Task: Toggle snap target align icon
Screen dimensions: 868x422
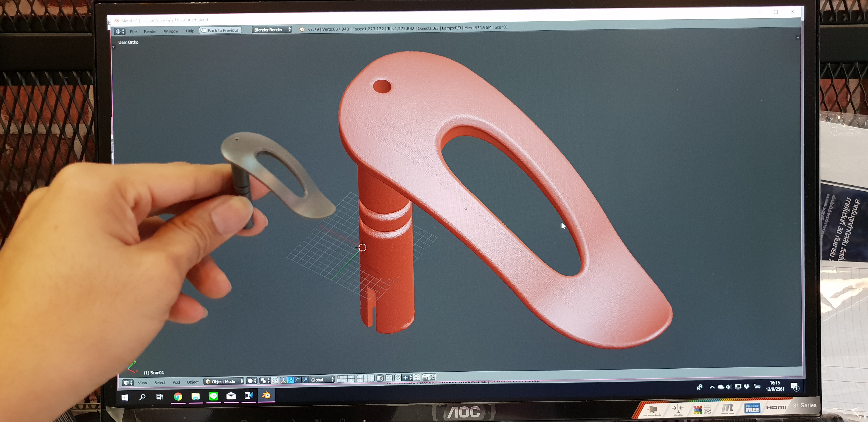Action: pyautogui.click(x=417, y=377)
